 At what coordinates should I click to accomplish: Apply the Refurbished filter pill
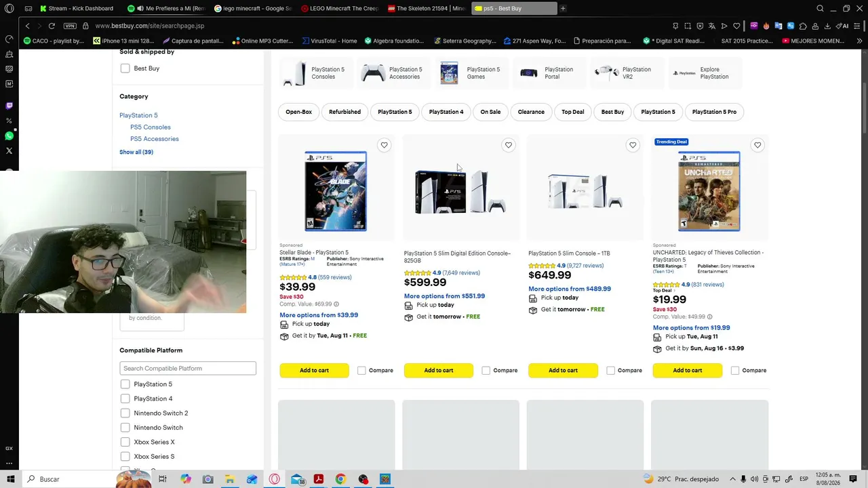(344, 112)
